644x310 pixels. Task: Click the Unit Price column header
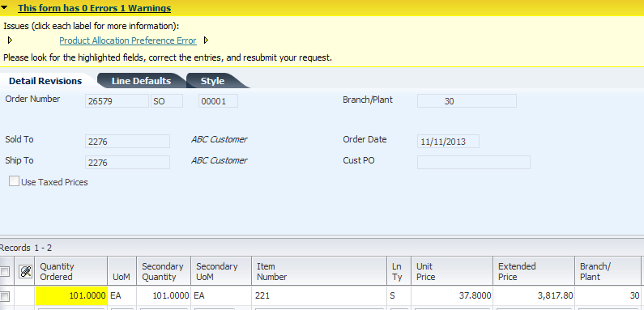pos(452,271)
